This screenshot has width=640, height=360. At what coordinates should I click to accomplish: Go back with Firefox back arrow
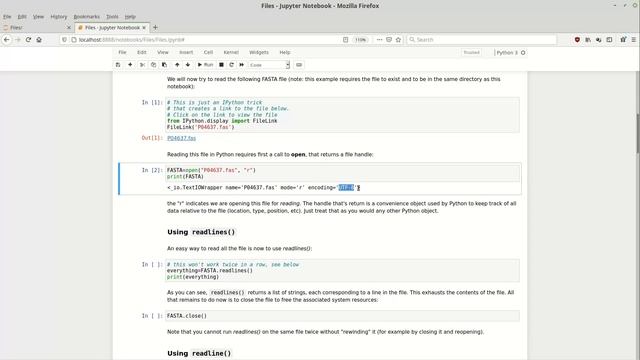[x=7, y=40]
